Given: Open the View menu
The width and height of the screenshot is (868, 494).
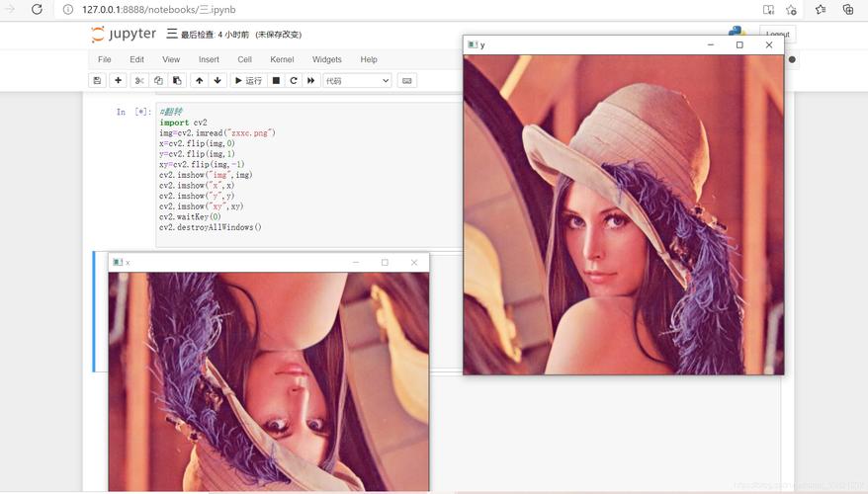Looking at the screenshot, I should coord(171,59).
